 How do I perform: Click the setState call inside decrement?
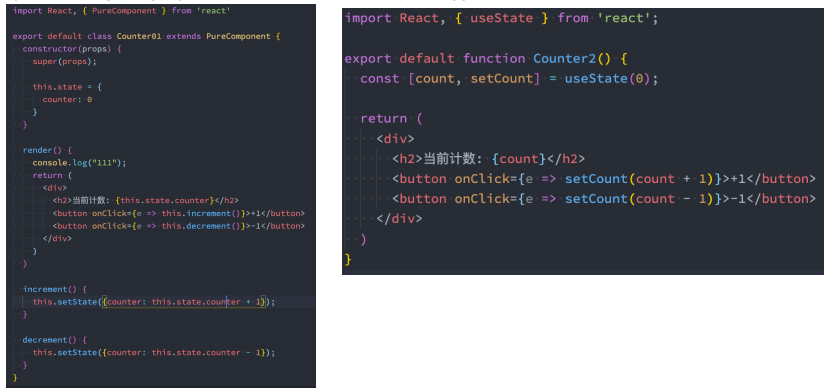[x=154, y=352]
